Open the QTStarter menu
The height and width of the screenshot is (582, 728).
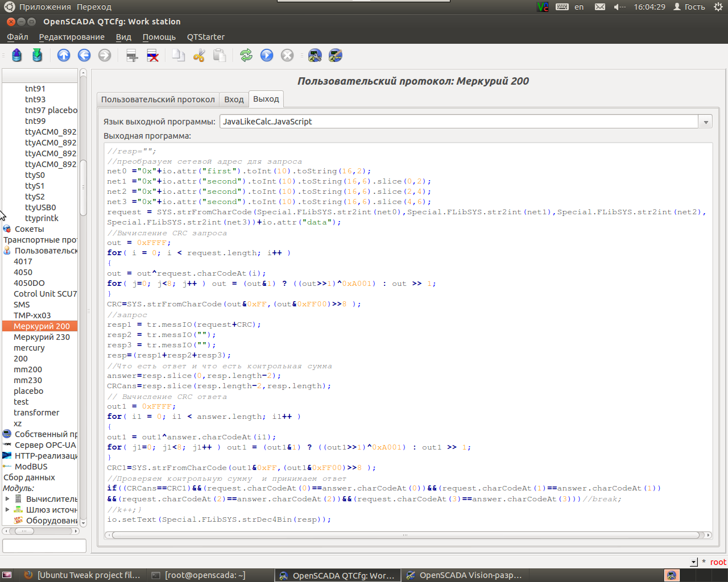pos(205,37)
